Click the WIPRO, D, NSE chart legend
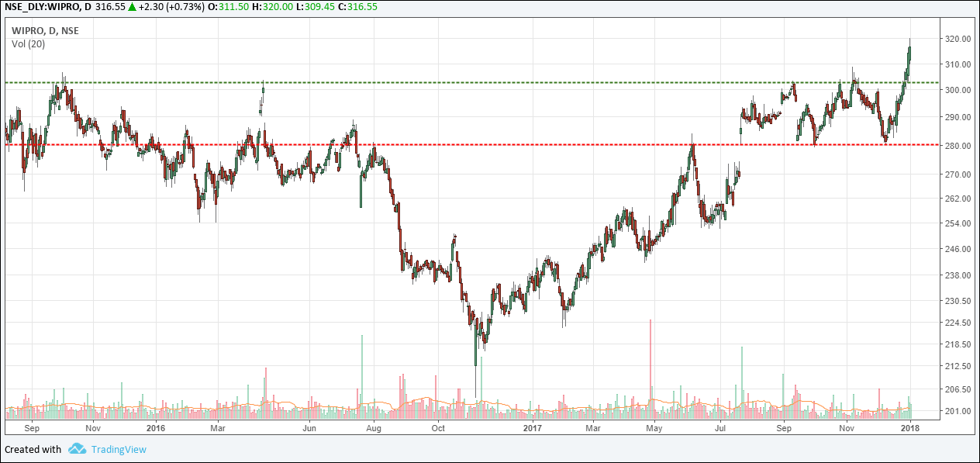The width and height of the screenshot is (980, 463). pos(45,31)
